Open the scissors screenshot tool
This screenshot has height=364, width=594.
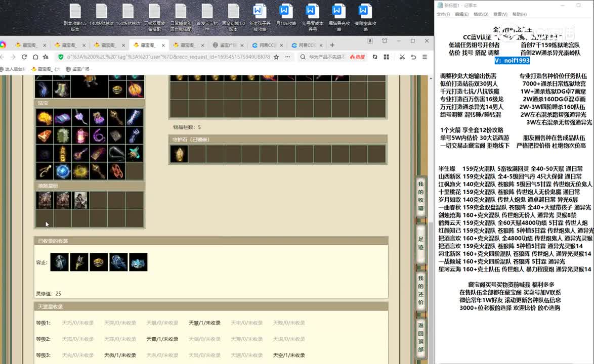pyautogui.click(x=402, y=57)
